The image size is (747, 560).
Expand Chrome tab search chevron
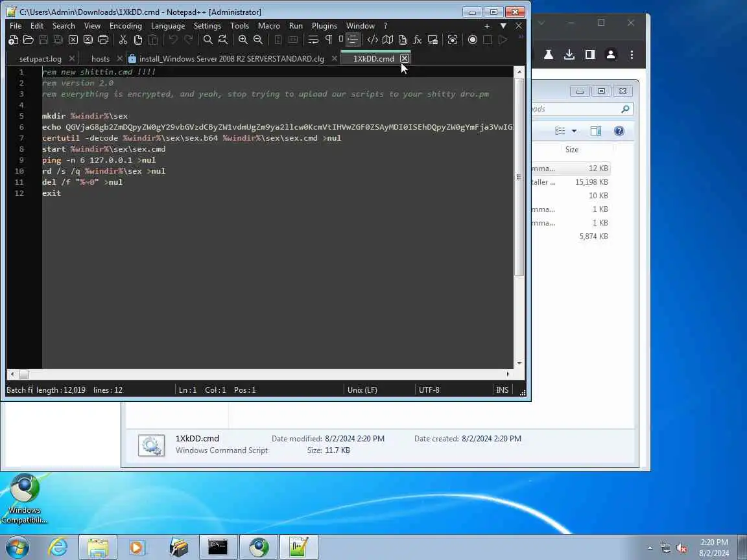click(541, 23)
